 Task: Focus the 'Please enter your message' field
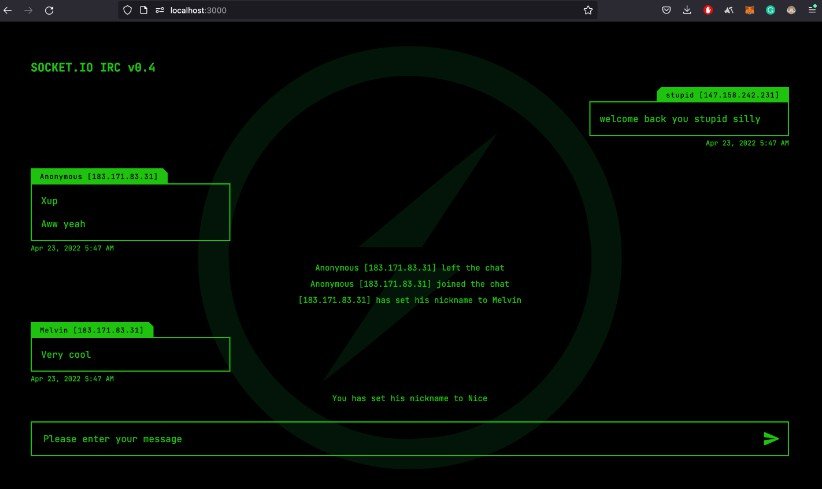point(409,439)
